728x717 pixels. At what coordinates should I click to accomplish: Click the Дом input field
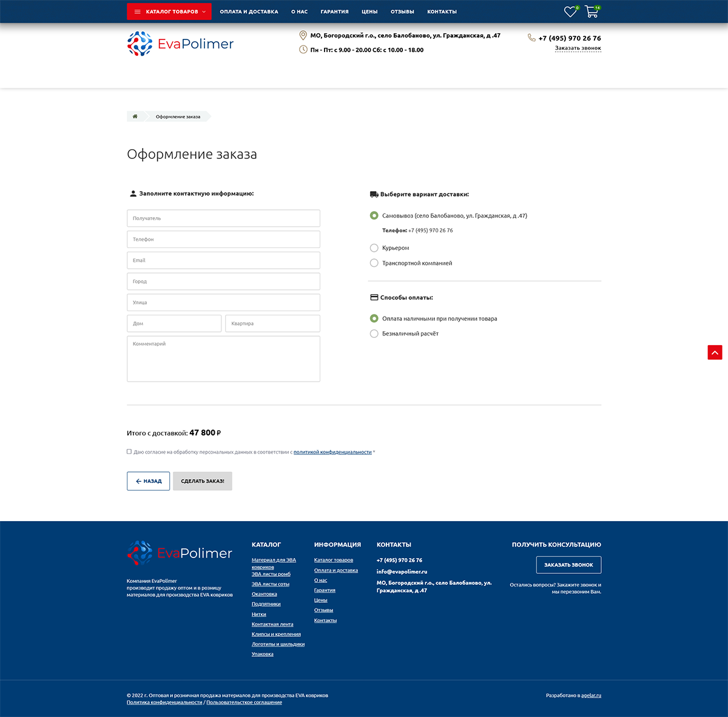point(174,323)
